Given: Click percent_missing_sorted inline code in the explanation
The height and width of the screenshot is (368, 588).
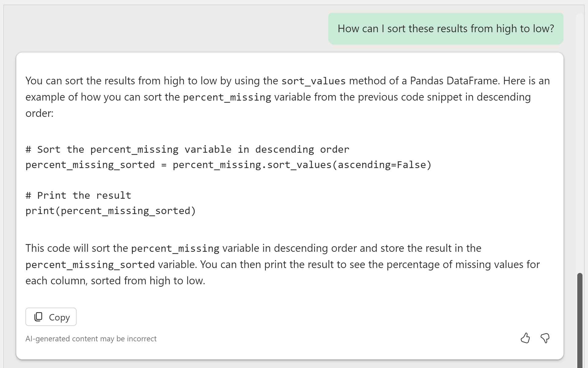Looking at the screenshot, I should [90, 265].
